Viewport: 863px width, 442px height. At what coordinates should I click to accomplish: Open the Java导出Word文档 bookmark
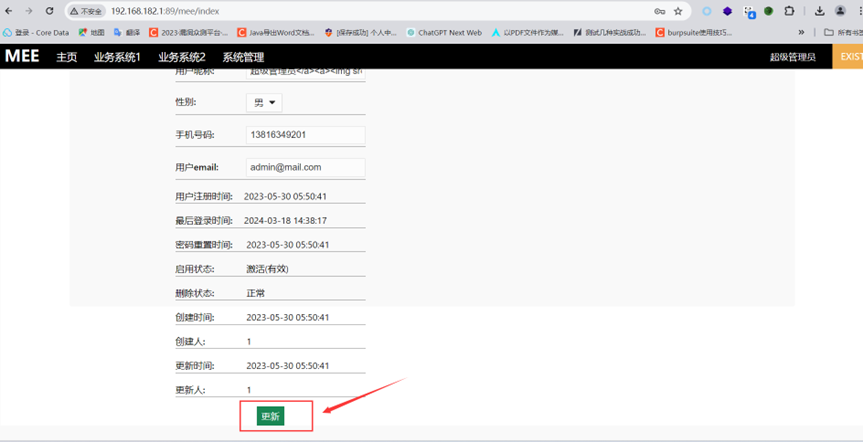(276, 32)
